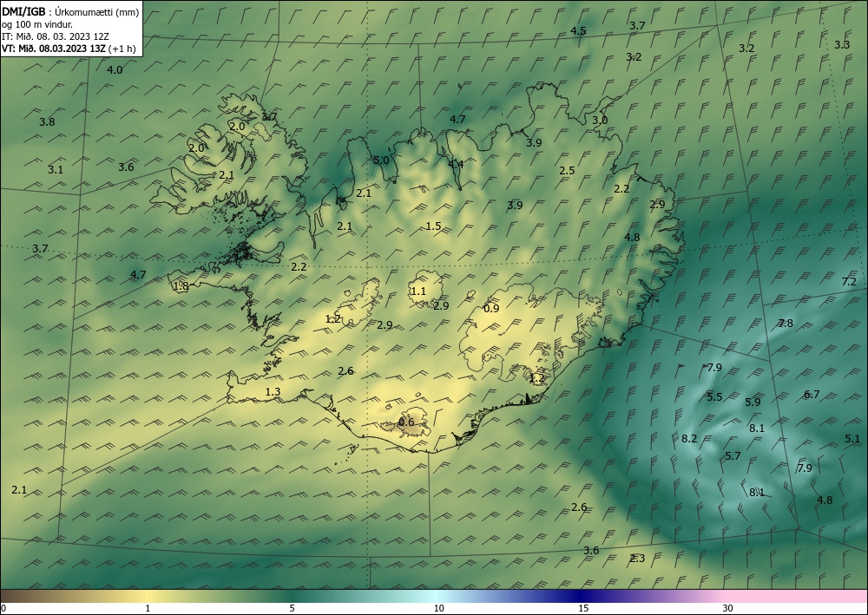Click the 2.5 value on the map
Screen dimensions: 868x615
(x=567, y=170)
